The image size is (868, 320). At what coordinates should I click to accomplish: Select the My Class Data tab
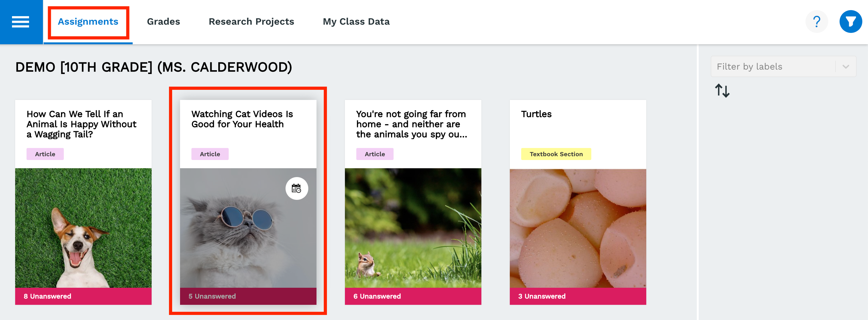click(x=356, y=22)
